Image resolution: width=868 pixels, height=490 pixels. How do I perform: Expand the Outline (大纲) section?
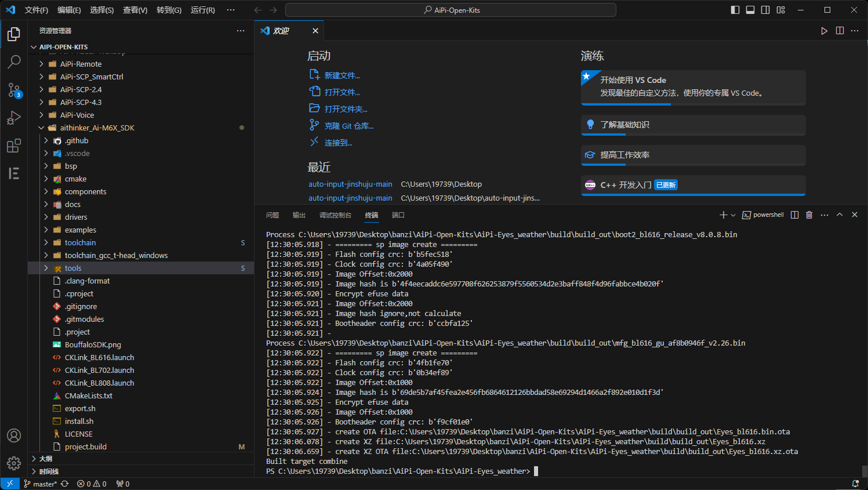point(141,459)
